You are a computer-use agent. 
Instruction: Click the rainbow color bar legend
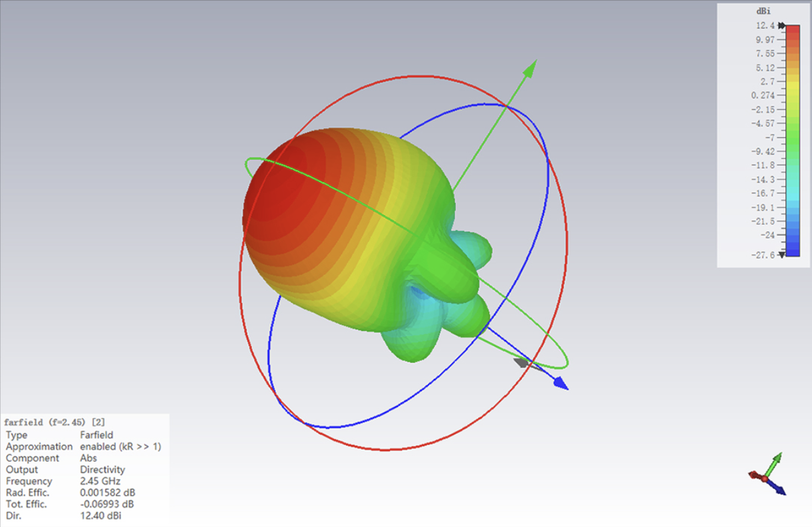click(x=793, y=140)
